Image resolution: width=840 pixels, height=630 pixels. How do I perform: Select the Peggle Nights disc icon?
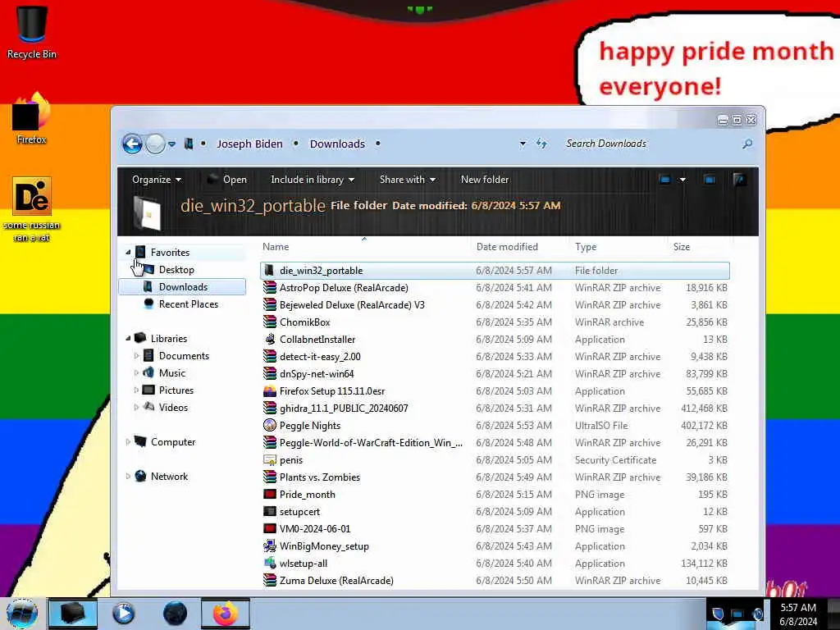[270, 426]
